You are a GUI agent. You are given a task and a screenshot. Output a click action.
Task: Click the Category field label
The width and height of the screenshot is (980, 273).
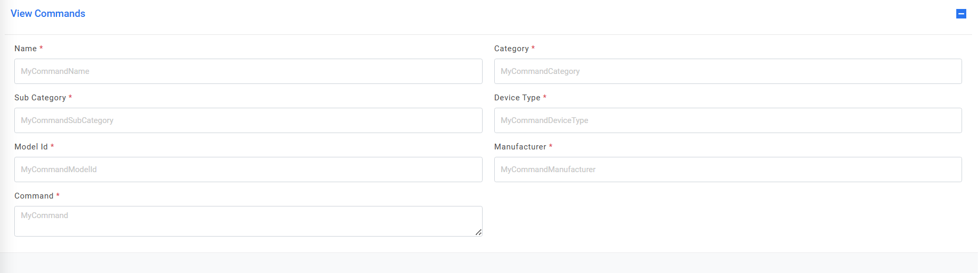point(511,49)
